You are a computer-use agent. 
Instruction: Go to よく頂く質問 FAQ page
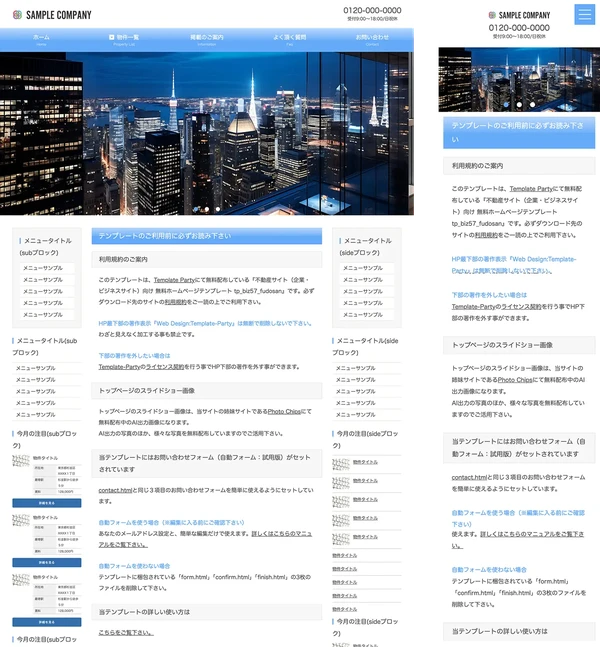click(x=289, y=39)
